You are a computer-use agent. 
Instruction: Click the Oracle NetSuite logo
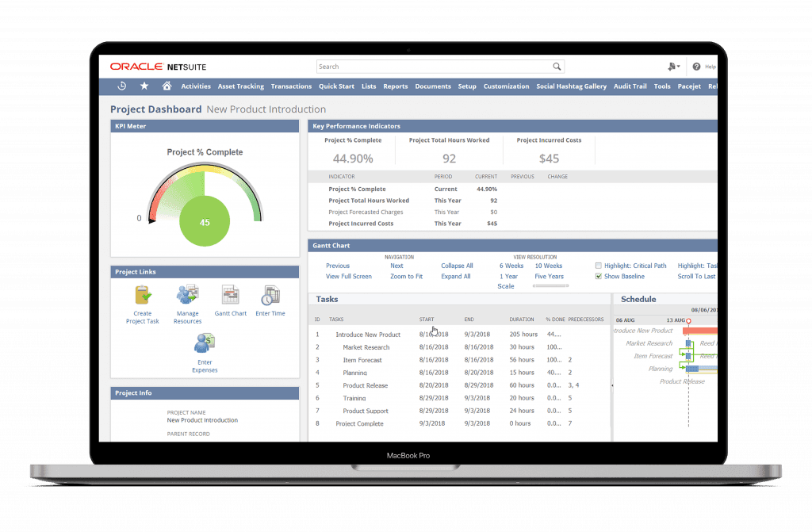(158, 67)
